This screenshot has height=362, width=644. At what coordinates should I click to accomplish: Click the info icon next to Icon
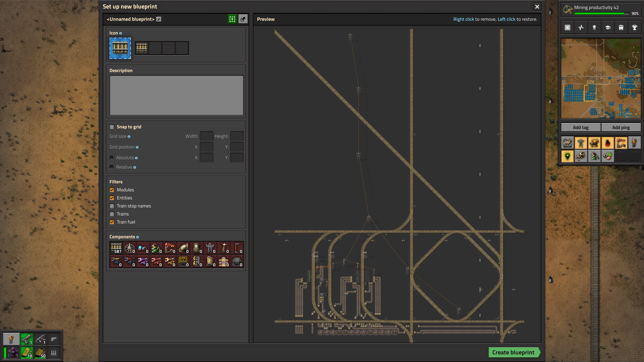pos(121,33)
